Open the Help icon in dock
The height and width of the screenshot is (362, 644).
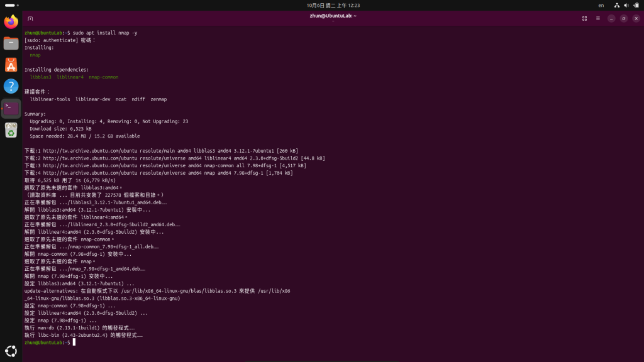(x=11, y=86)
